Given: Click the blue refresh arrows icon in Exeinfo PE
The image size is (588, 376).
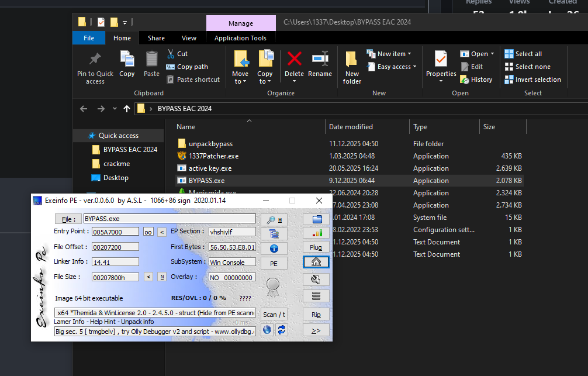Looking at the screenshot, I should [x=282, y=330].
